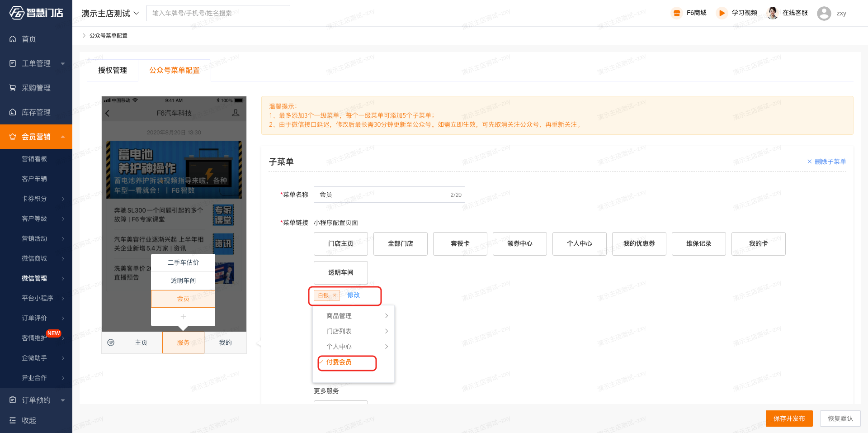The width and height of the screenshot is (868, 433).
Task: Click the 我的优惠券 button
Action: pos(639,243)
